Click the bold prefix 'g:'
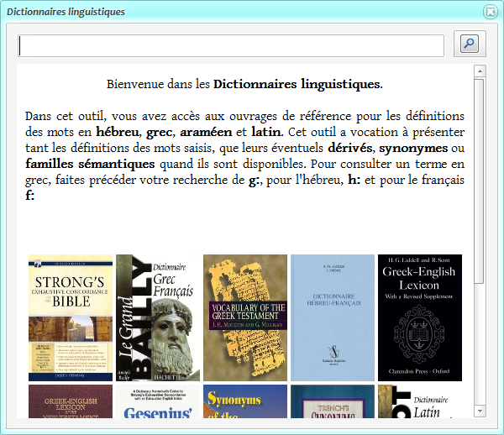The width and height of the screenshot is (504, 435). click(255, 181)
